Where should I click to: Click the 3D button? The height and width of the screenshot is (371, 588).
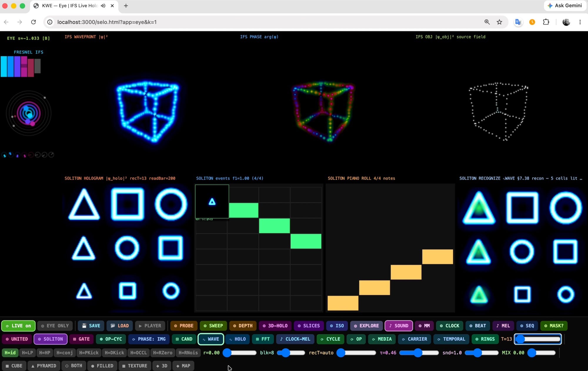tap(162, 366)
